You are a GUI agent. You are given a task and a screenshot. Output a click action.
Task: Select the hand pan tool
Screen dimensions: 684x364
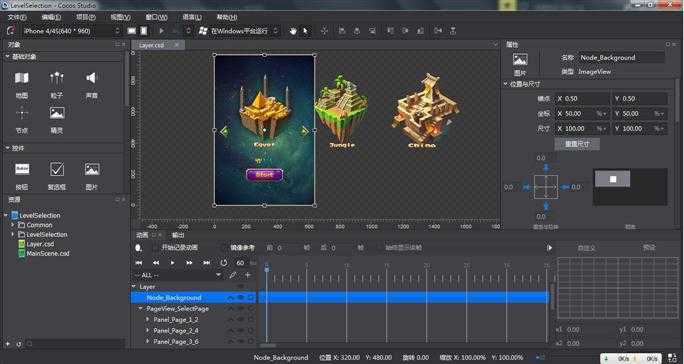293,31
